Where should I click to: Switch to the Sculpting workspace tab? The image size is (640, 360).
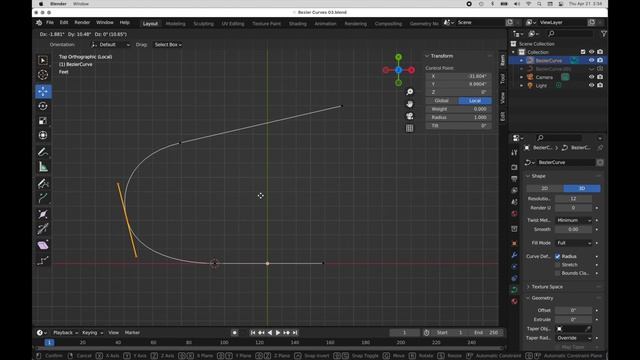tap(203, 24)
